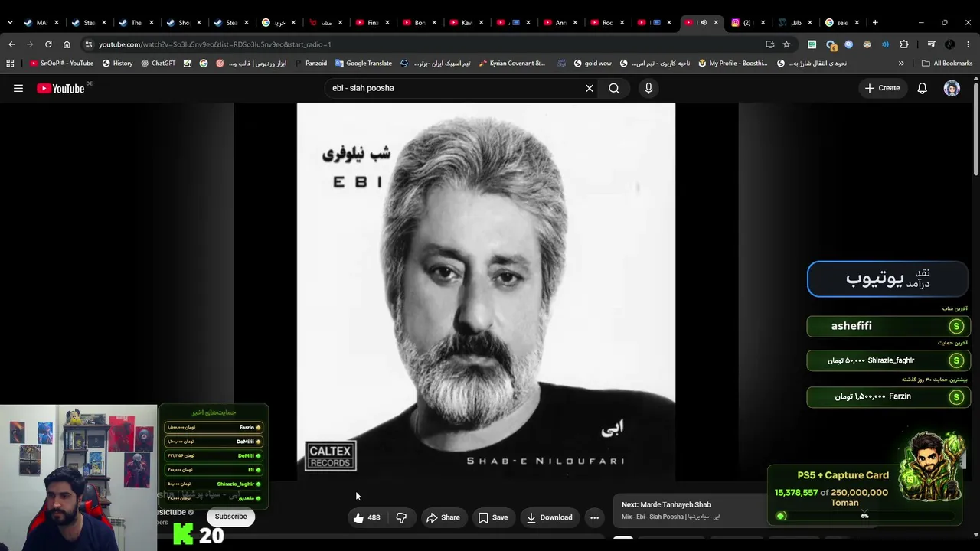Click the Farzin 1,500,000 Toman donation
This screenshot has width=980, height=551.
point(888,396)
